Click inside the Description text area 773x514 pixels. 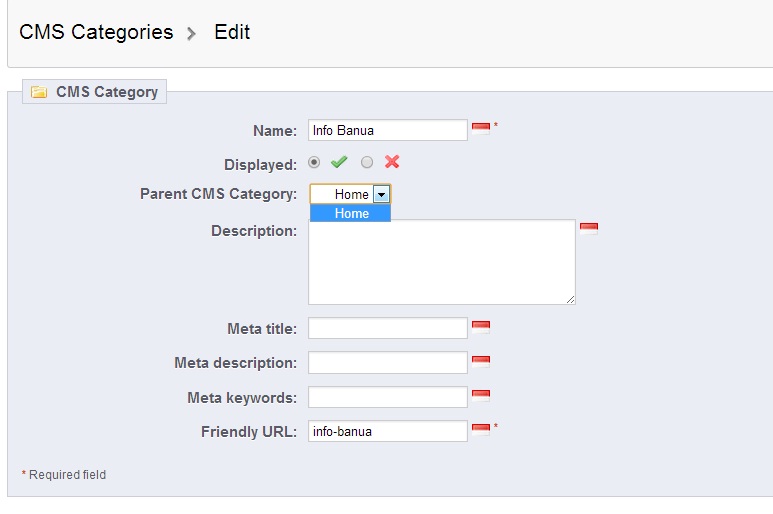point(441,262)
